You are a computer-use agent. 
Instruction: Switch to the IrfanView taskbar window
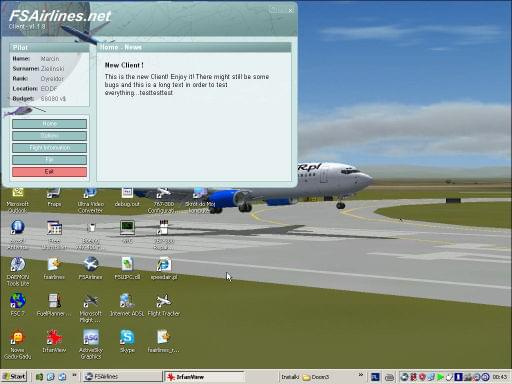click(x=204, y=377)
